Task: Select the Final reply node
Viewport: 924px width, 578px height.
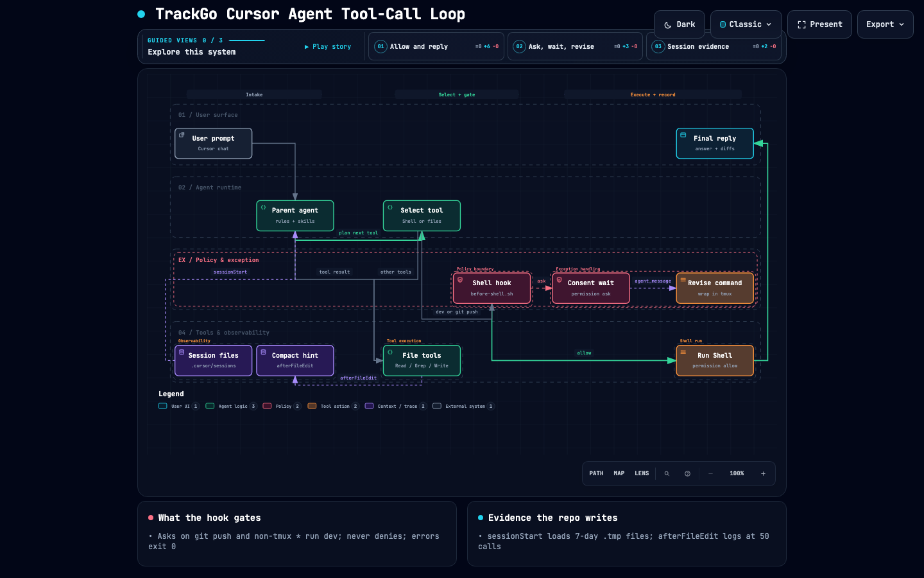Action: point(715,143)
